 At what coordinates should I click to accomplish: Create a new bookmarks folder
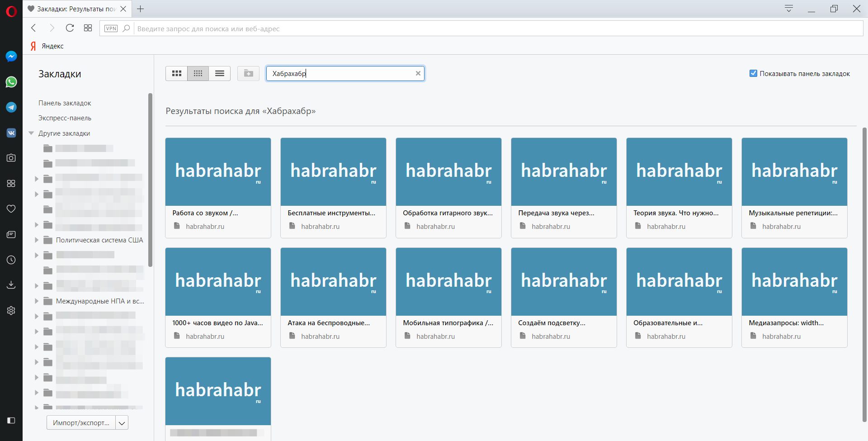click(x=248, y=73)
